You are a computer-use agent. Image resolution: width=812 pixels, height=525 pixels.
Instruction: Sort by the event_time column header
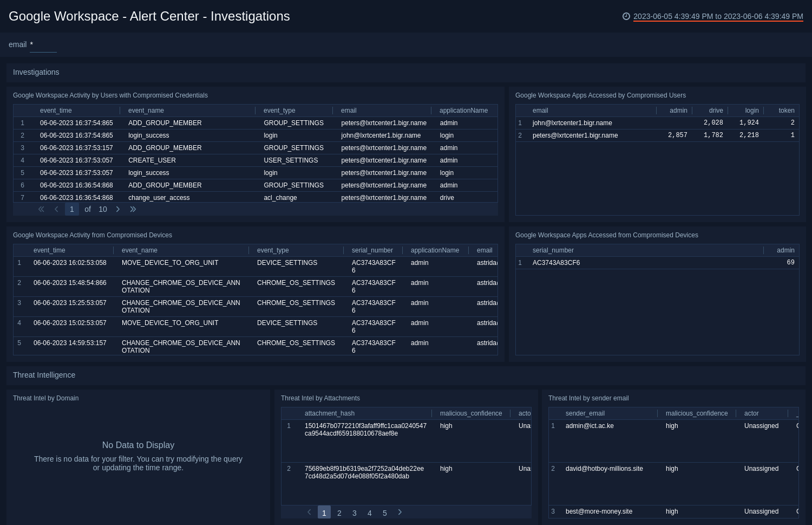56,111
